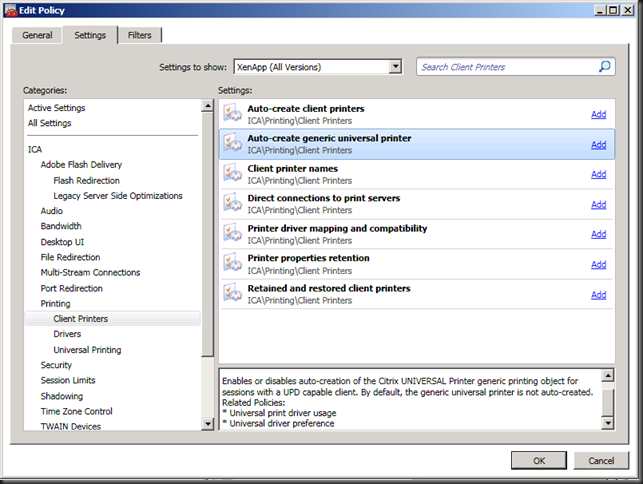The image size is (643, 484).
Task: Switch to the Settings tab
Action: click(x=90, y=35)
